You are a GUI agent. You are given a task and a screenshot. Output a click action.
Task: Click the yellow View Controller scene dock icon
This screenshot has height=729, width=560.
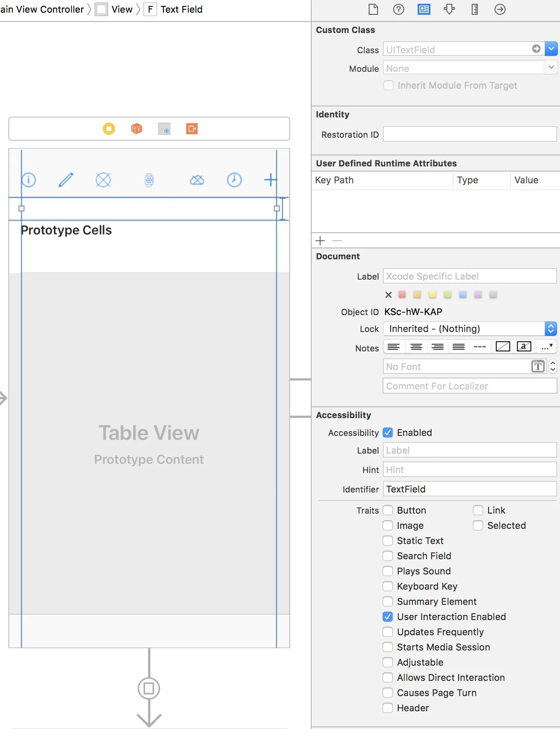[x=109, y=128]
